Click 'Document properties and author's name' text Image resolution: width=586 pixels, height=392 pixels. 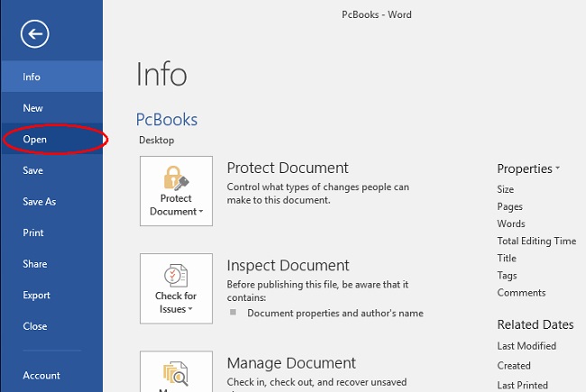point(335,314)
